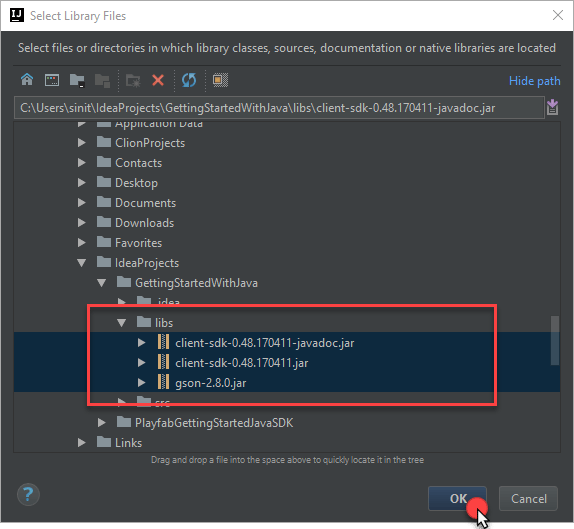Select the Contacts folder
The width and height of the screenshot is (574, 529).
[x=129, y=163]
